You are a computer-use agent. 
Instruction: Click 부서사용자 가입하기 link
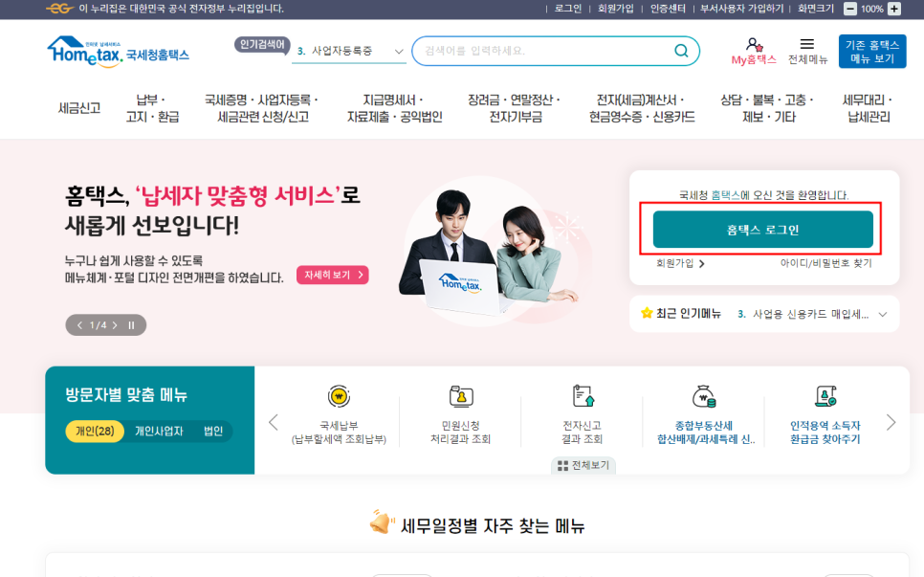tap(742, 9)
